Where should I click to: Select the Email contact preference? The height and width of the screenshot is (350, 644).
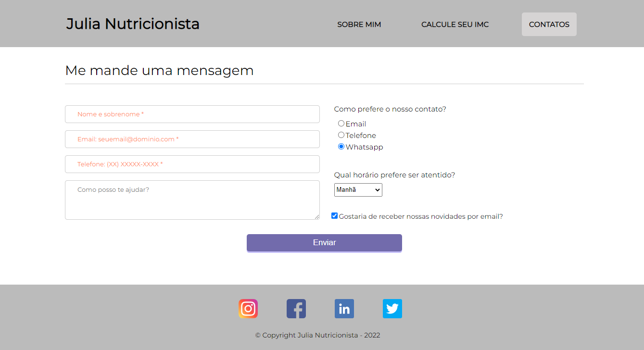pyautogui.click(x=341, y=123)
